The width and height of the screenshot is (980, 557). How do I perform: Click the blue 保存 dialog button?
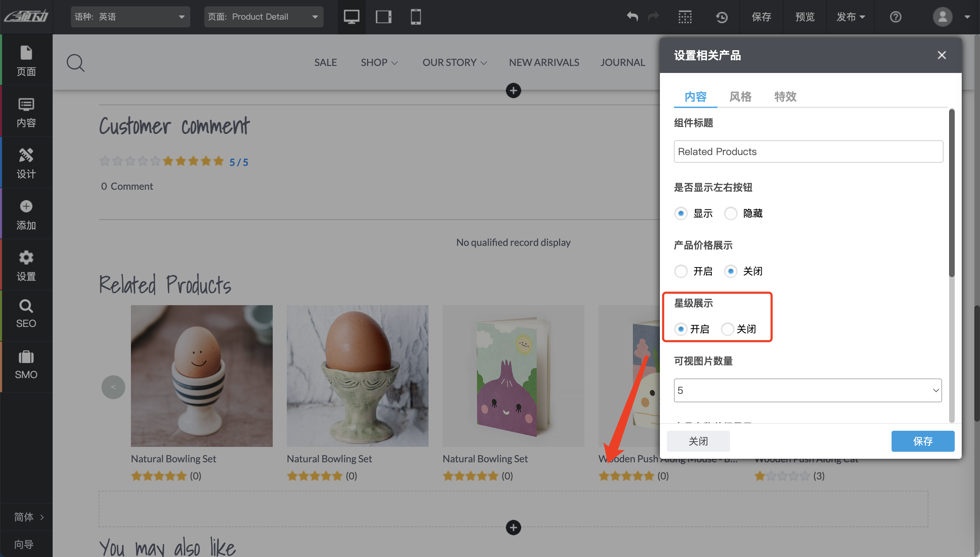(922, 441)
